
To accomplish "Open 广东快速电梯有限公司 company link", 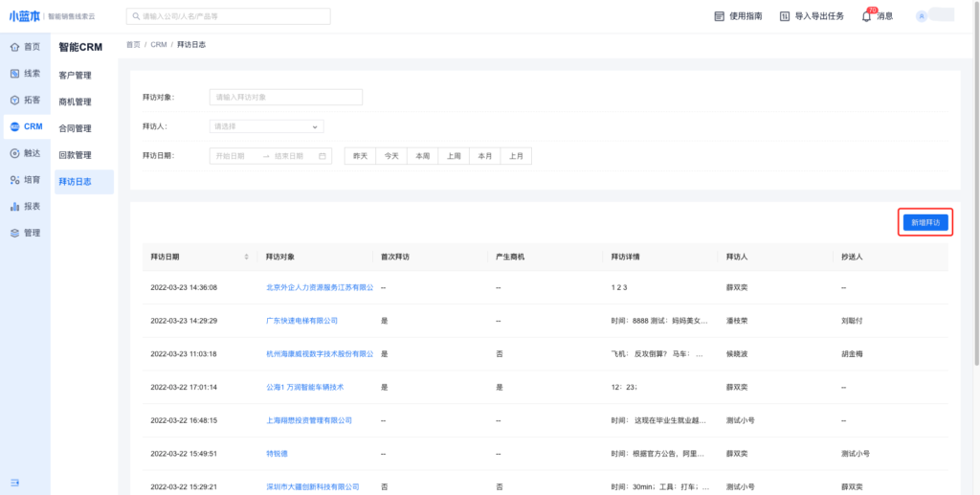I will (301, 321).
